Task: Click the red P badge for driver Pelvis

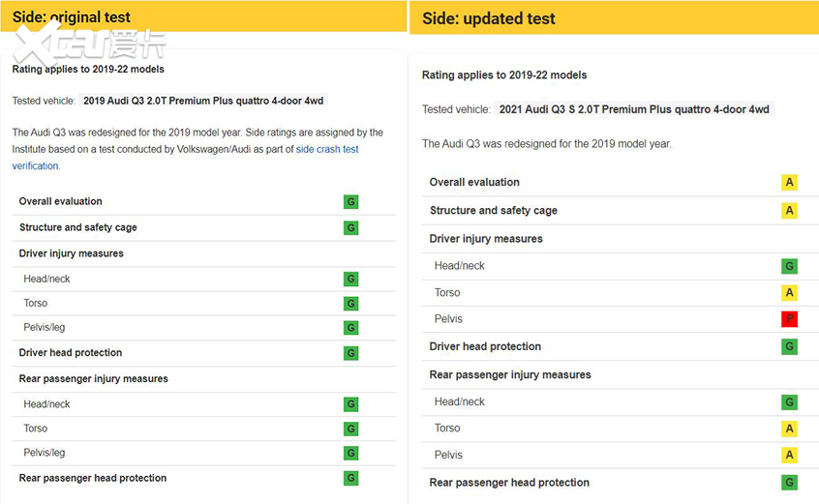Action: [x=789, y=319]
